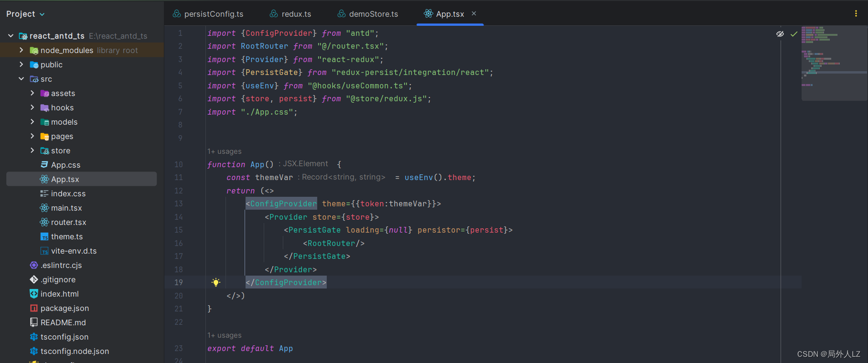
Task: Expand the public folder
Action: click(x=21, y=64)
